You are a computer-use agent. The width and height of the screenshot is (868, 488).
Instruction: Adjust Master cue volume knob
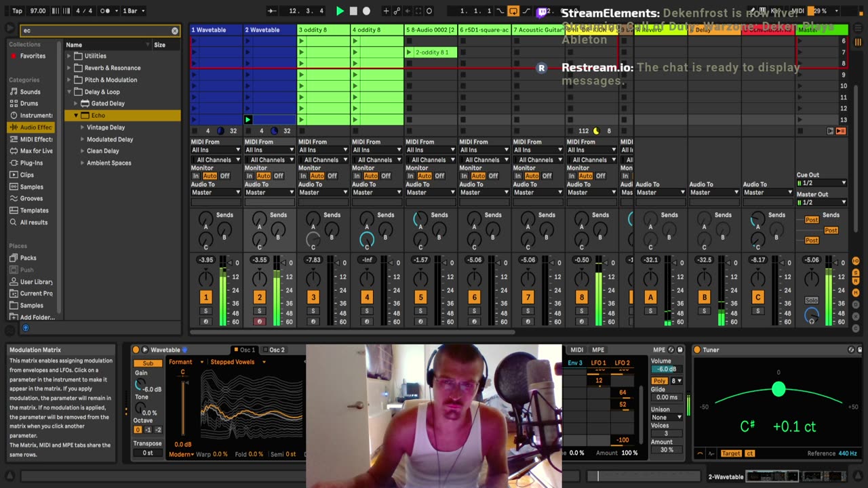tap(812, 314)
